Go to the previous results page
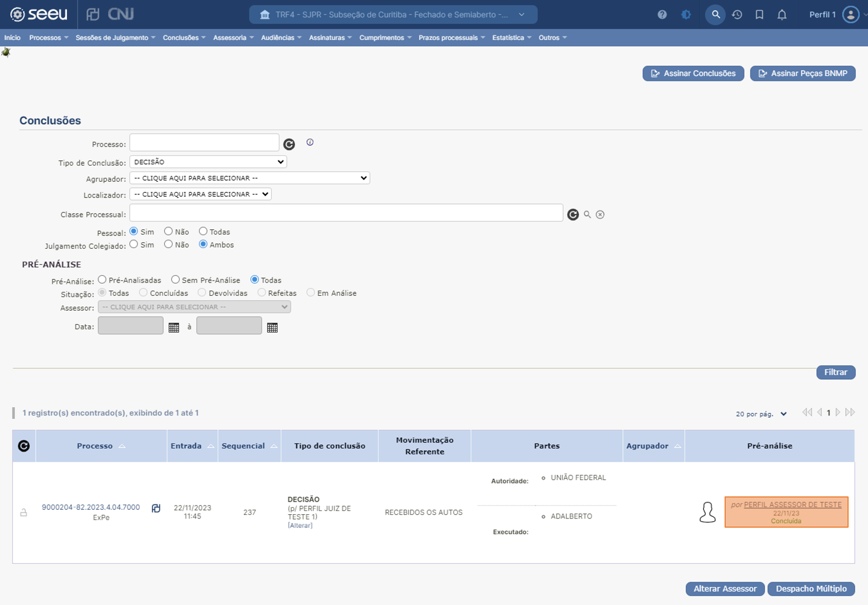Viewport: 868px width, 607px height. pos(819,412)
